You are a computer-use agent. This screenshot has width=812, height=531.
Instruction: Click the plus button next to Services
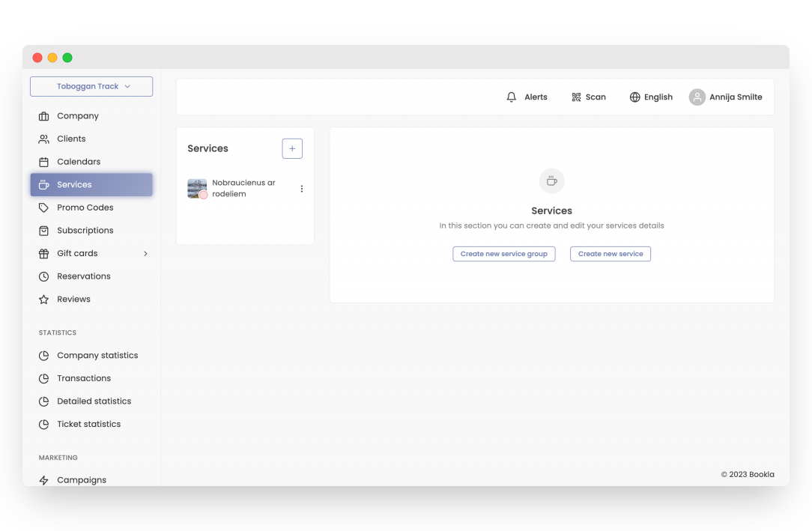pos(292,148)
